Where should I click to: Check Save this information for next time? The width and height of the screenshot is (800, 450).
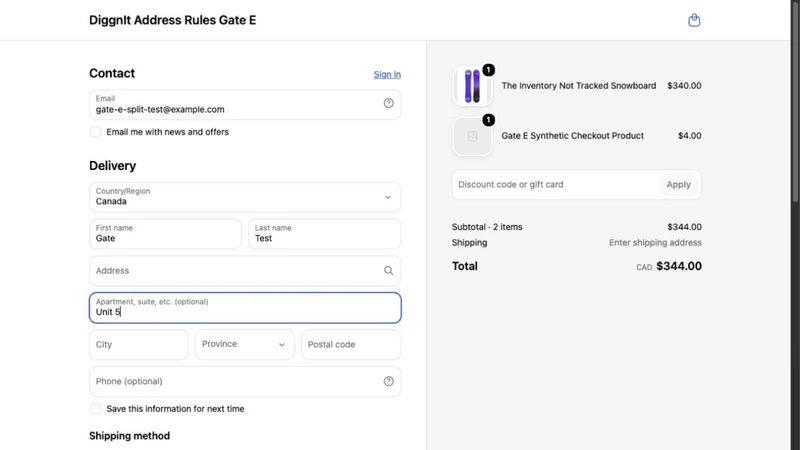pos(95,409)
